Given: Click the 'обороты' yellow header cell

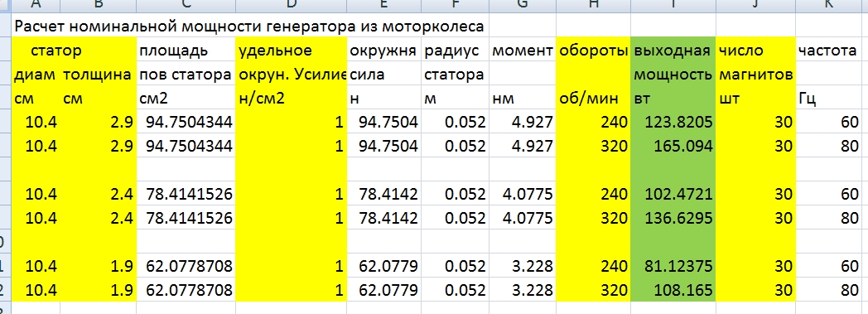Looking at the screenshot, I should (593, 51).
